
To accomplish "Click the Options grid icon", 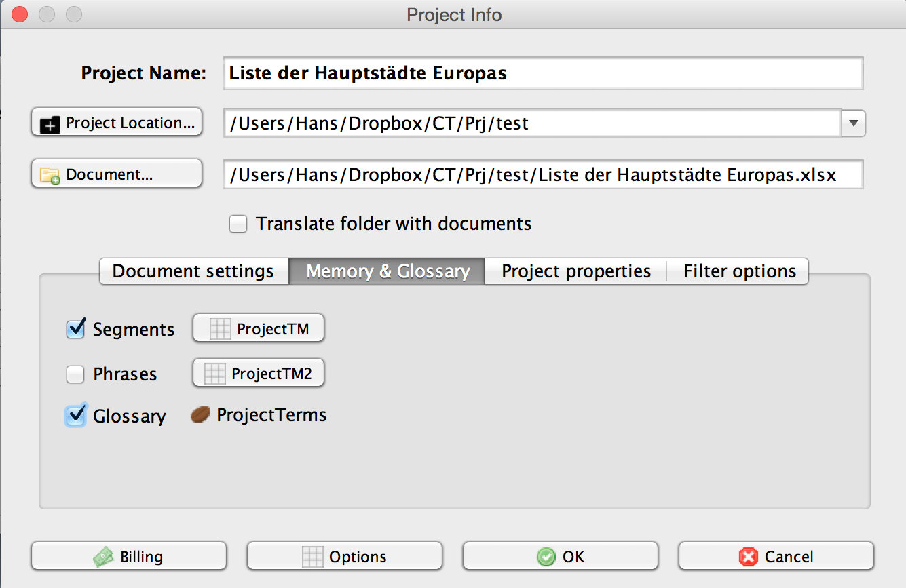I will (312, 557).
